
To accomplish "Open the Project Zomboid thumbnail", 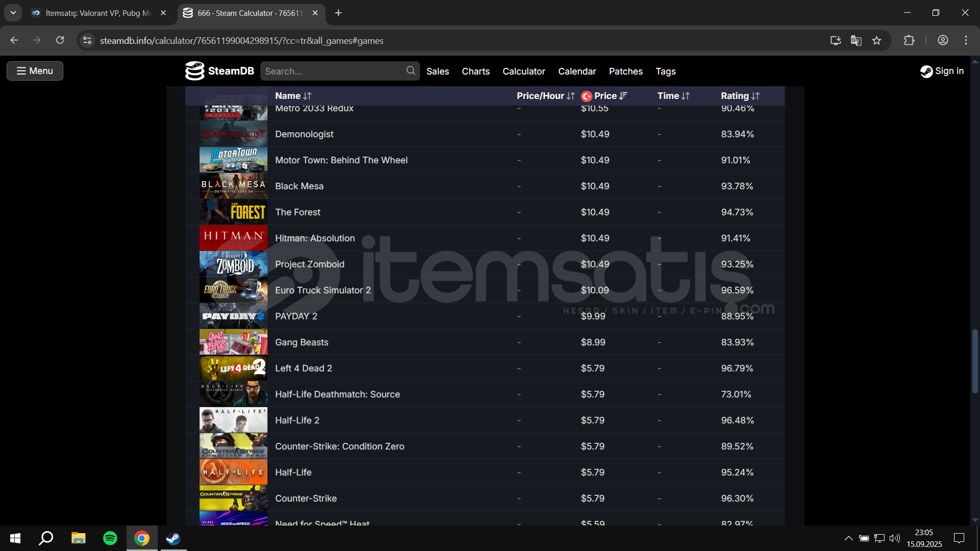I will (233, 264).
